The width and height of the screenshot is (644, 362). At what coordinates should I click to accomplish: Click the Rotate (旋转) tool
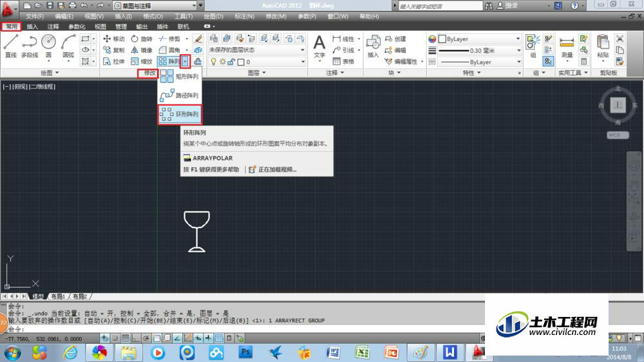point(142,39)
